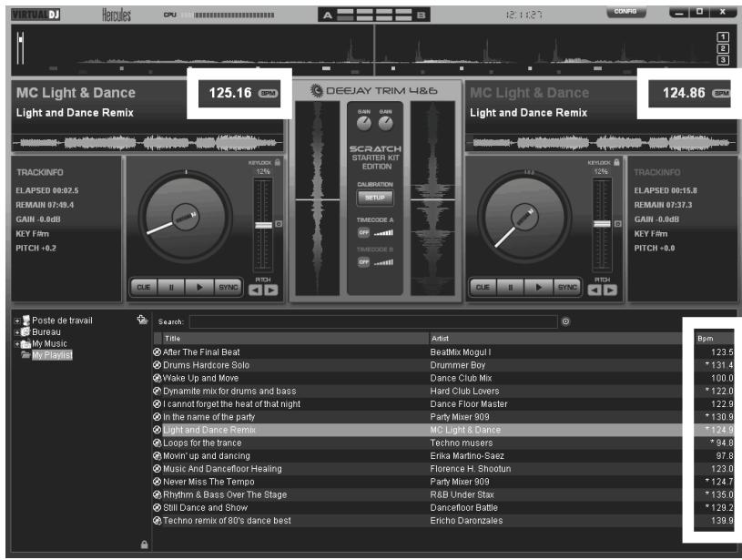Select track Music And Dancefloor Healing
The image size is (742, 560).
[x=443, y=469]
